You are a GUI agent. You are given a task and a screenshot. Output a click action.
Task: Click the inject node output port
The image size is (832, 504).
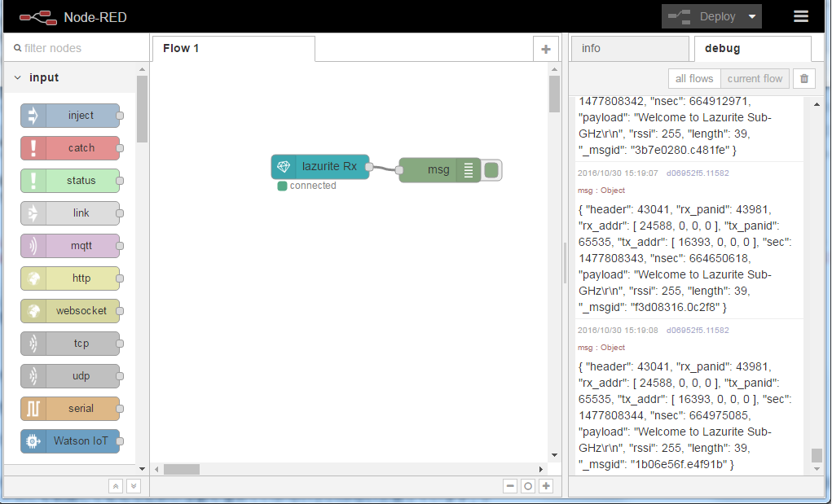coord(120,116)
